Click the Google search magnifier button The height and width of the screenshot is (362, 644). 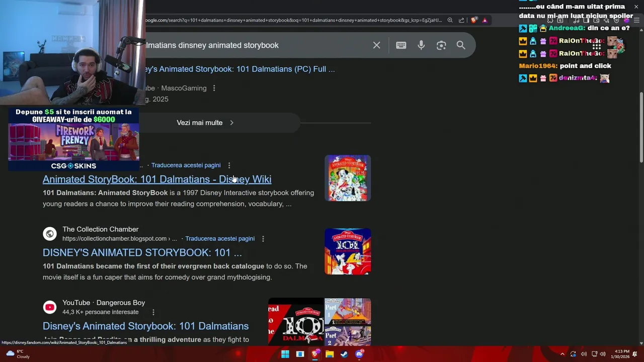click(461, 45)
